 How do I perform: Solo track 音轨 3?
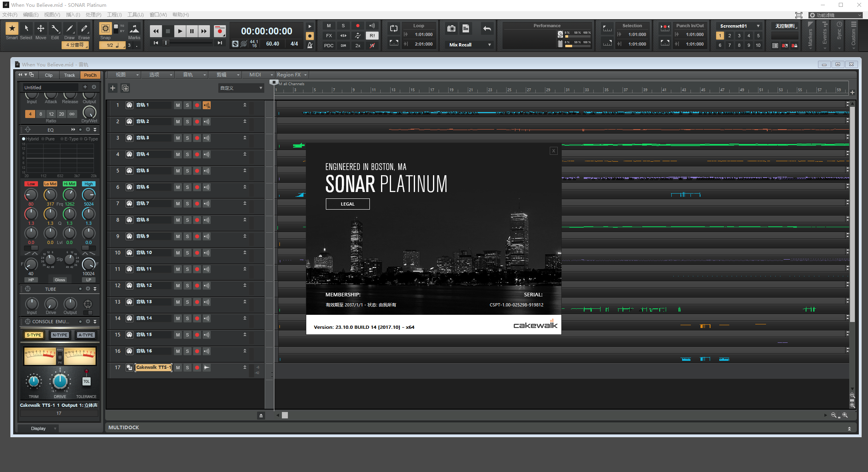pos(188,138)
